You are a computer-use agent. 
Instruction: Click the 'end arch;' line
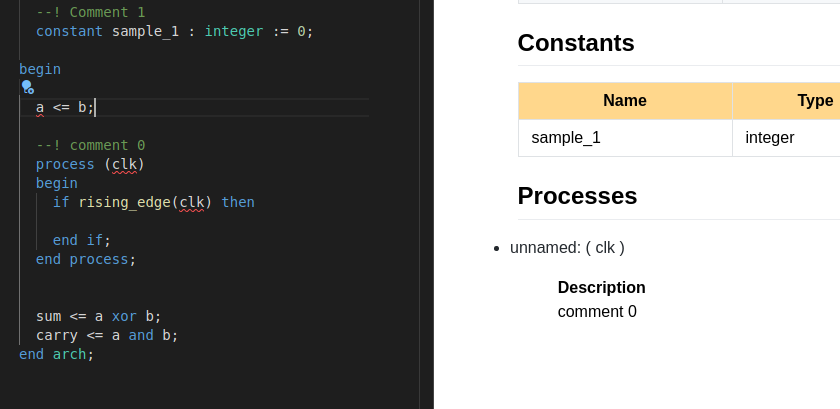point(56,354)
